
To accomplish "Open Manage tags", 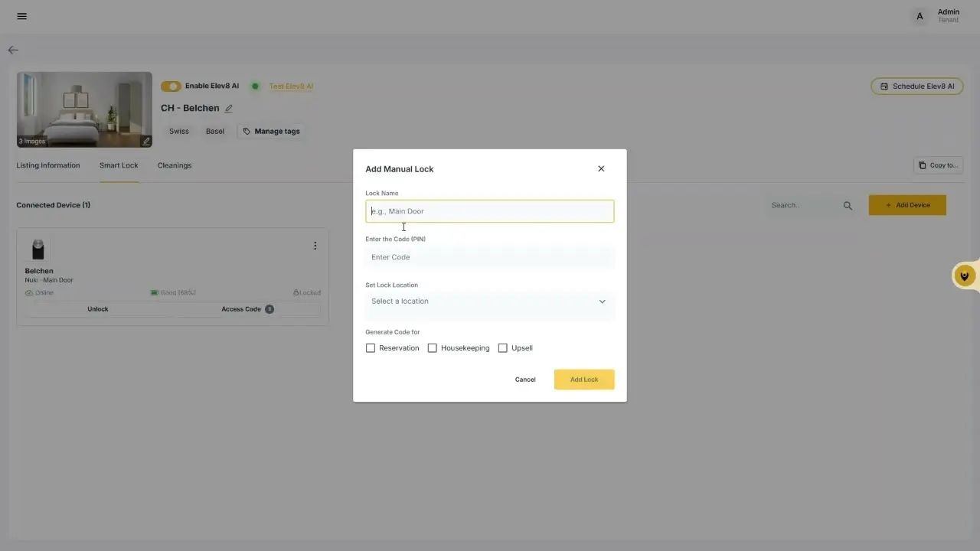I will [271, 132].
